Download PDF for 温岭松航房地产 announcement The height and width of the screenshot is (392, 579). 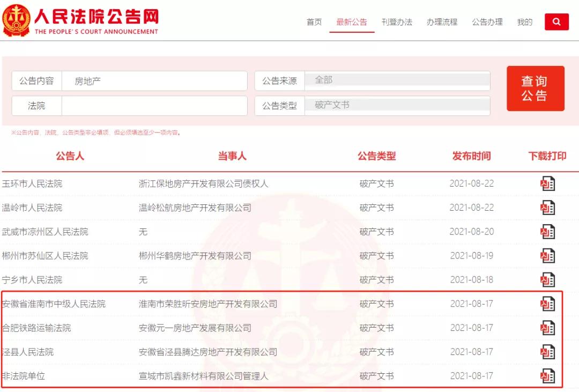(x=547, y=208)
